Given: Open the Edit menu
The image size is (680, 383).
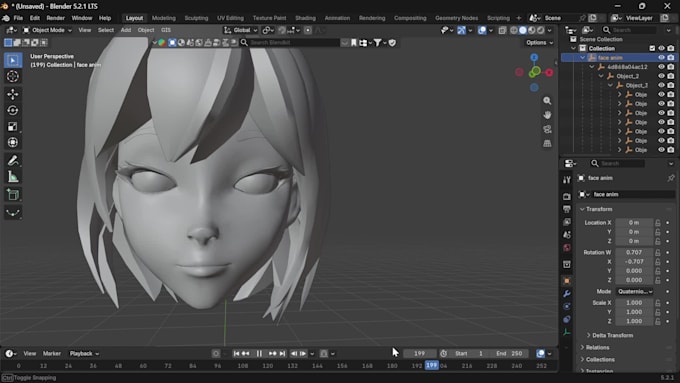Looking at the screenshot, I should [x=35, y=18].
